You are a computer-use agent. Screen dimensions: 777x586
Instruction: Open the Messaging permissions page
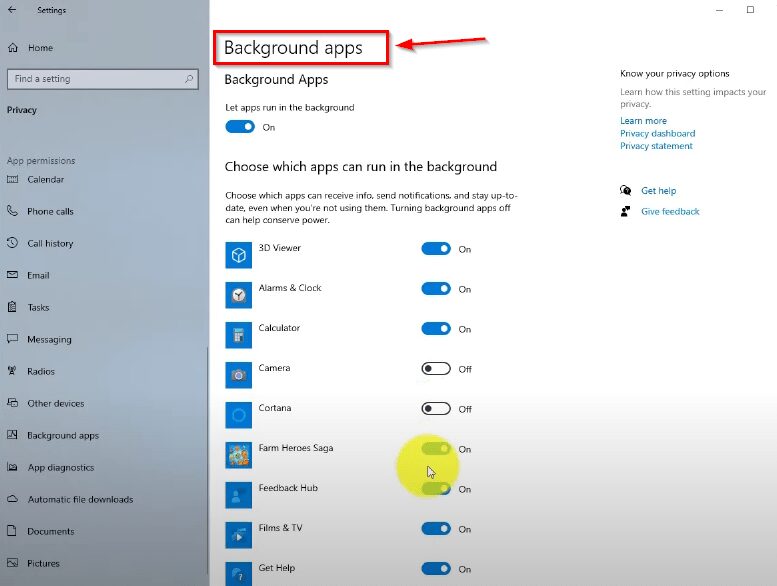pos(49,339)
